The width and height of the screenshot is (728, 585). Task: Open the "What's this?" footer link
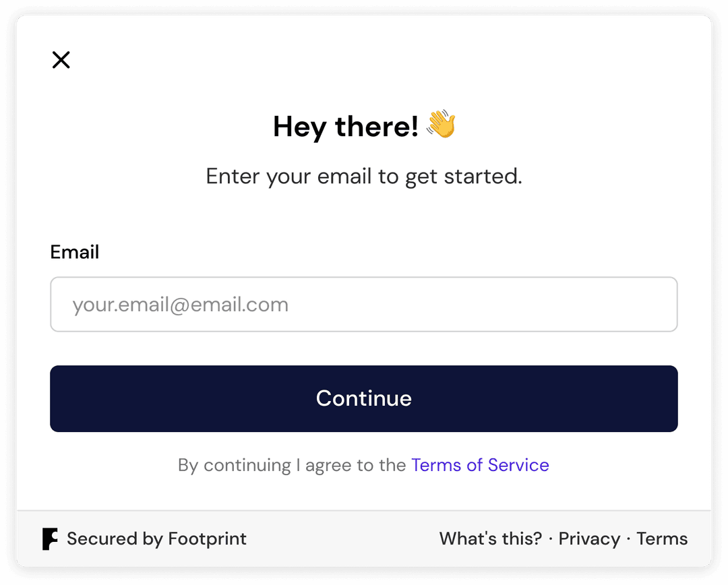pos(491,538)
